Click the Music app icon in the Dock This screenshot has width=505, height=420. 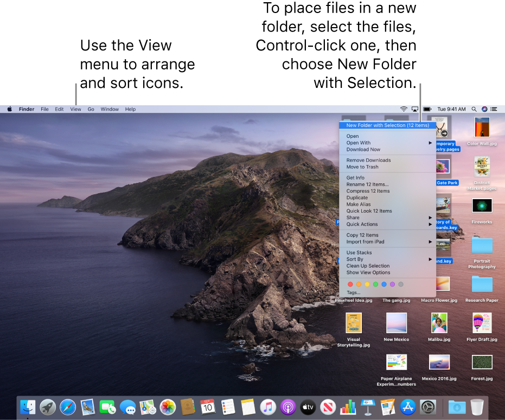click(268, 406)
